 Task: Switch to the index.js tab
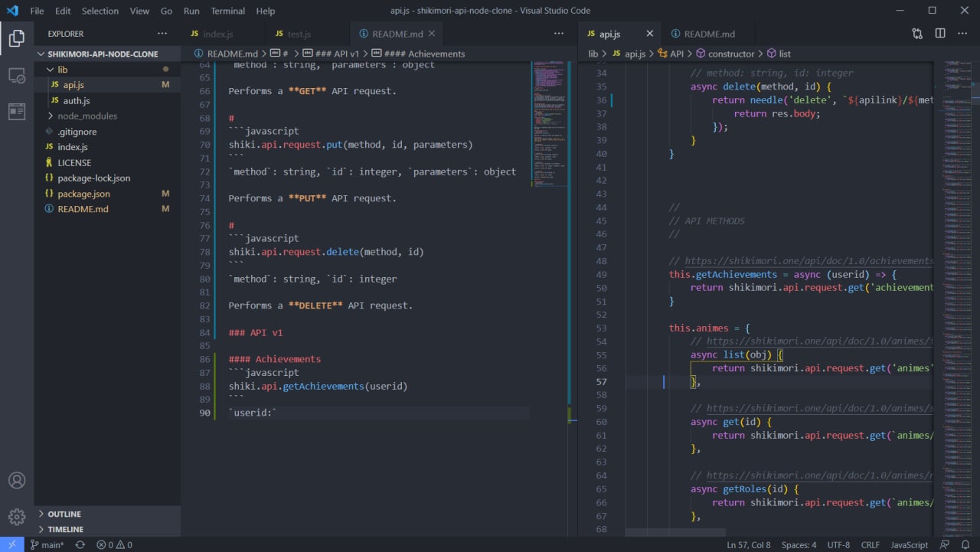tap(222, 34)
